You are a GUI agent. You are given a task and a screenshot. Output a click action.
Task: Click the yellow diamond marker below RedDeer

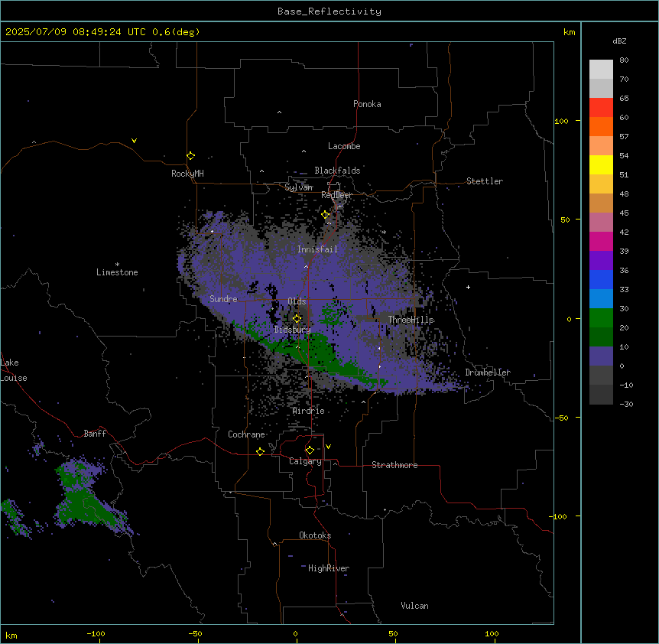pyautogui.click(x=325, y=215)
